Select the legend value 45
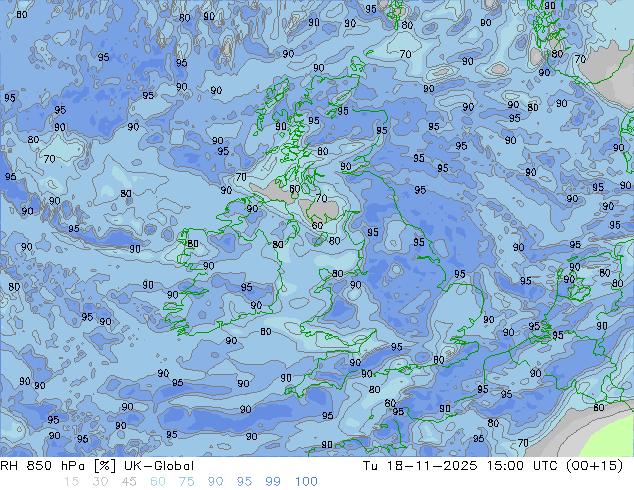 [129, 482]
